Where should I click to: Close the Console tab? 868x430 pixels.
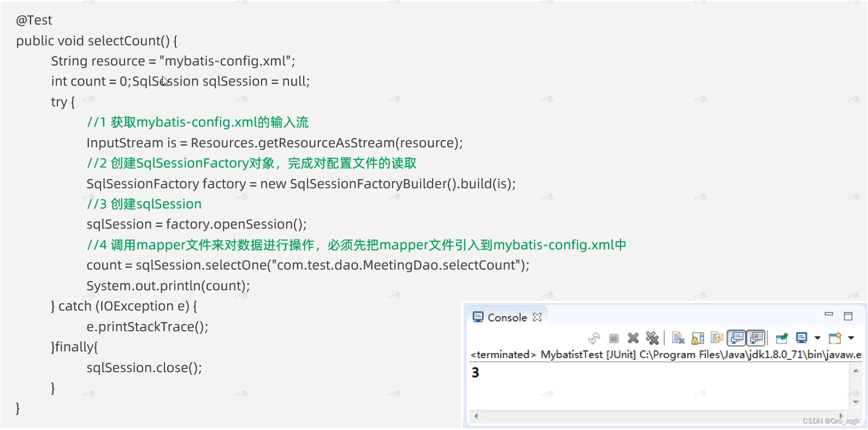coord(538,317)
